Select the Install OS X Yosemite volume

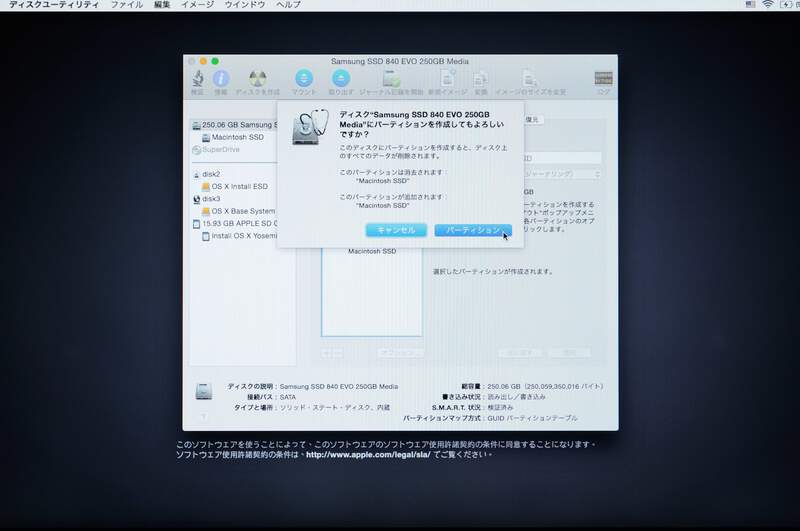click(240, 236)
